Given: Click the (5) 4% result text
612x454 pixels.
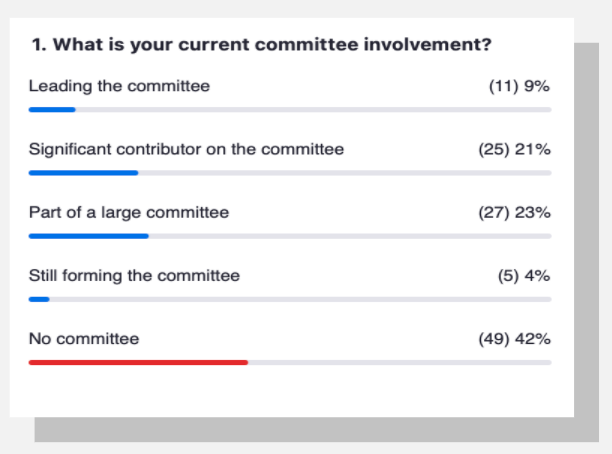Looking at the screenshot, I should coord(524,276).
